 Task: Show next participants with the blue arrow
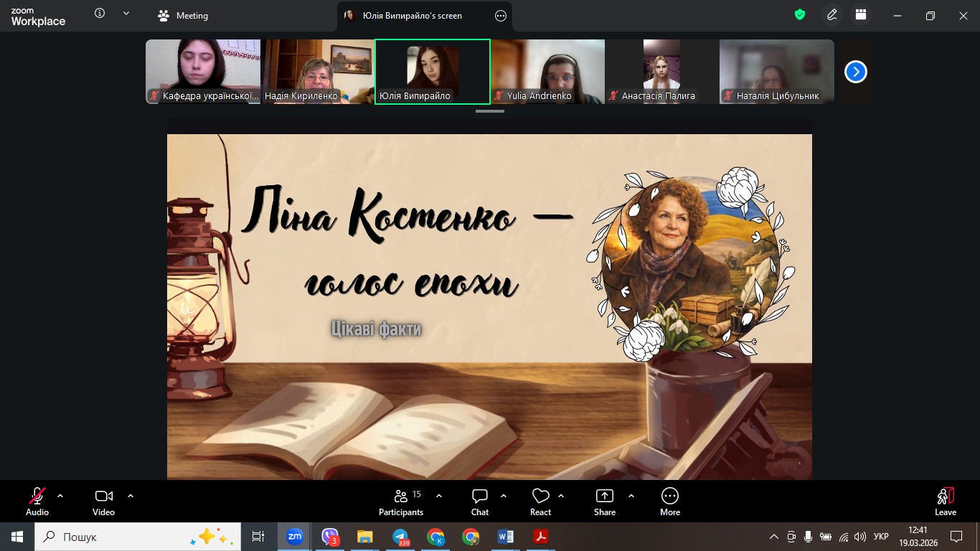(855, 72)
